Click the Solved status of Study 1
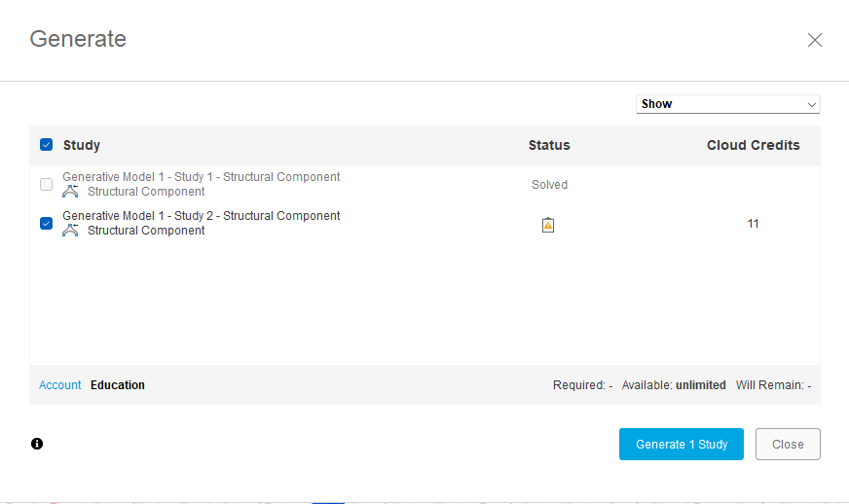This screenshot has width=849, height=504. pos(549,184)
